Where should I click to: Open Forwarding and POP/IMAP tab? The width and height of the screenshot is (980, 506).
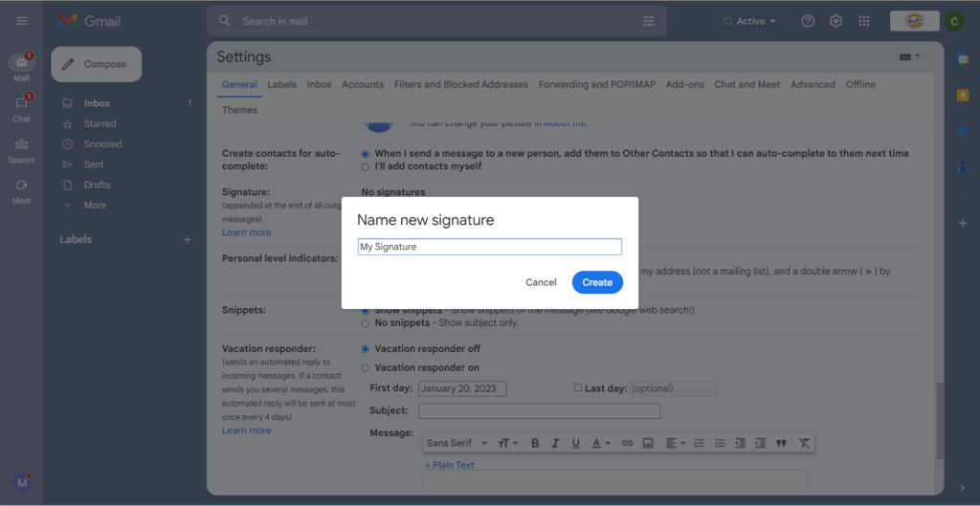click(x=597, y=84)
